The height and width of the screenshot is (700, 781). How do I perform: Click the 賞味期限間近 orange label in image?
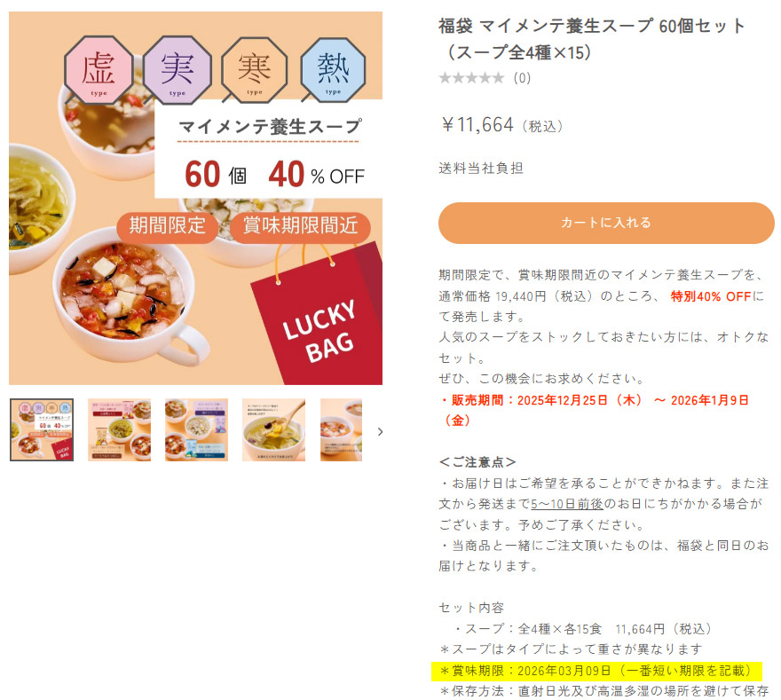(x=300, y=226)
